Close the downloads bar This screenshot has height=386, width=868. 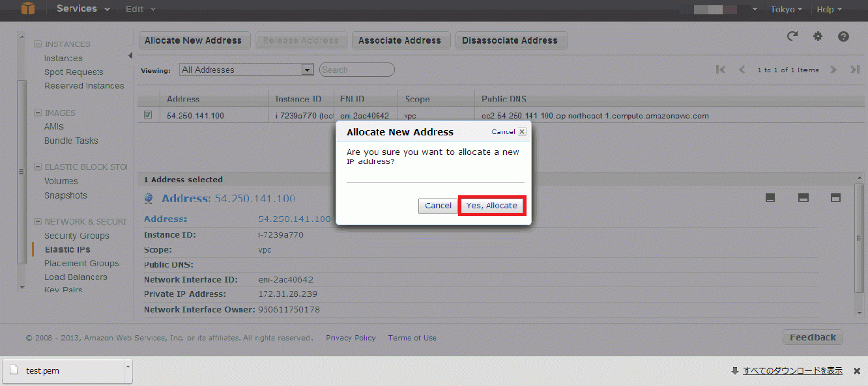857,370
